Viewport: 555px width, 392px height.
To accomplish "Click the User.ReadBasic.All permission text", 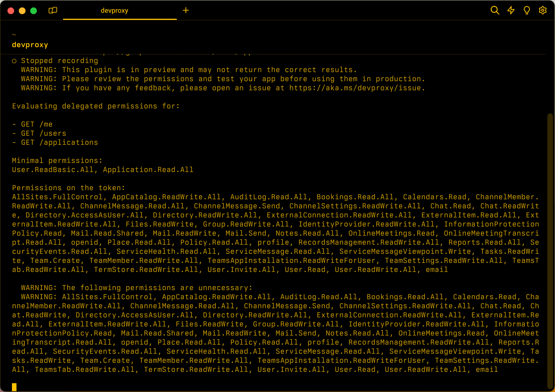I will (53, 170).
